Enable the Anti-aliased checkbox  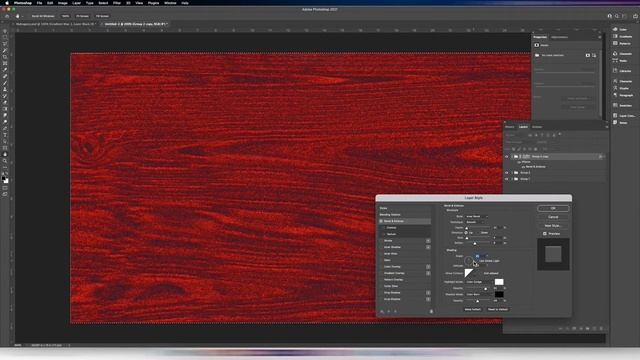[x=481, y=273]
